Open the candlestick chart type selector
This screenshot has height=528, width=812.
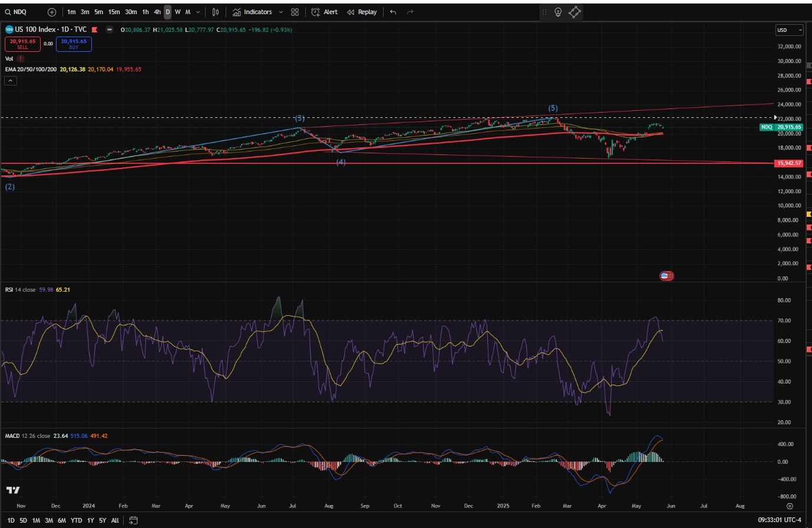click(x=216, y=12)
